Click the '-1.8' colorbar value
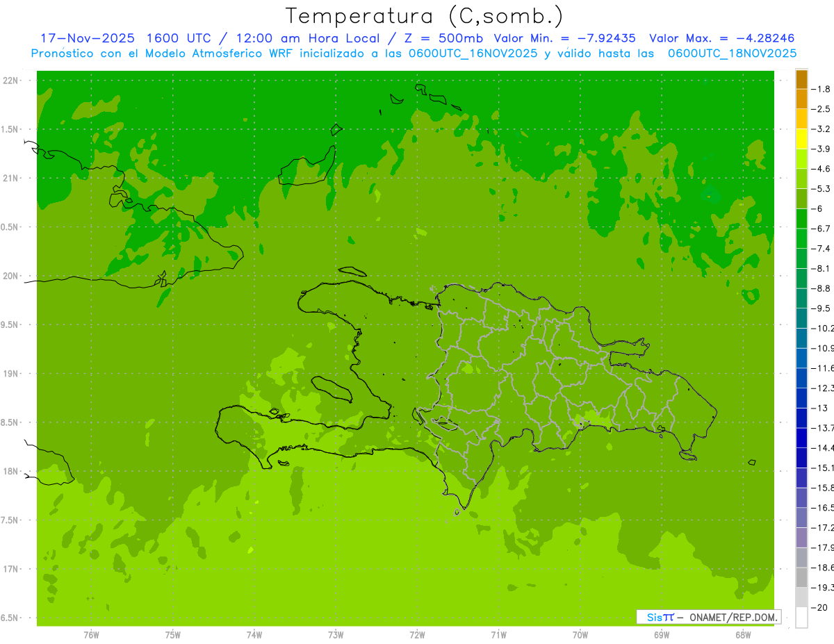This screenshot has width=834, height=644. 821,89
